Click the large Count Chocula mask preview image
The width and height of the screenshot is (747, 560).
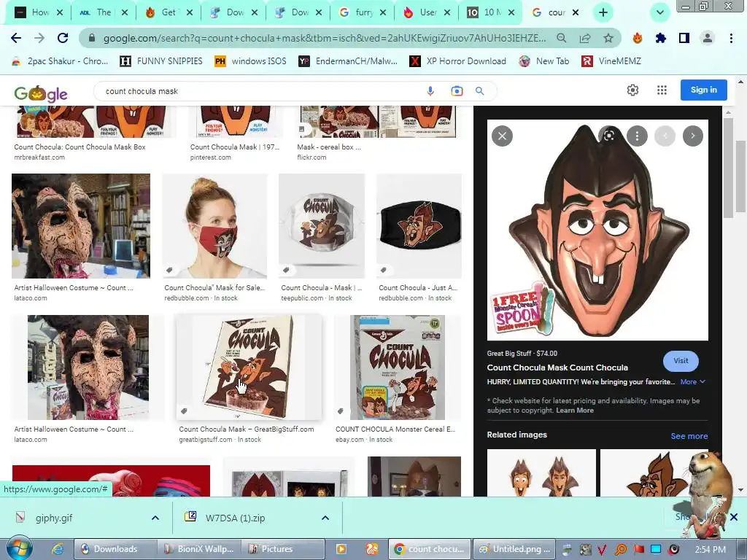(x=597, y=230)
